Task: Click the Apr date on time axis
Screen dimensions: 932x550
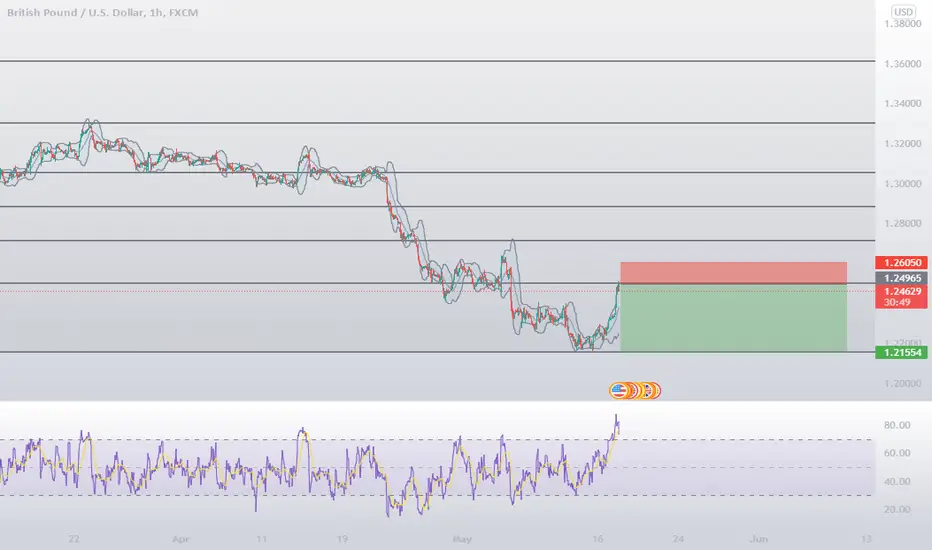Action: (181, 539)
